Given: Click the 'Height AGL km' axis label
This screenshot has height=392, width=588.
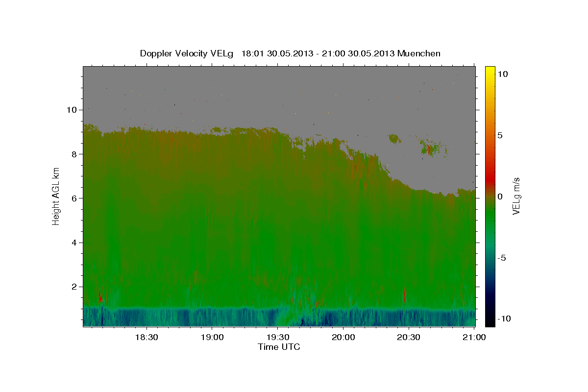Looking at the screenshot, I should point(56,196).
